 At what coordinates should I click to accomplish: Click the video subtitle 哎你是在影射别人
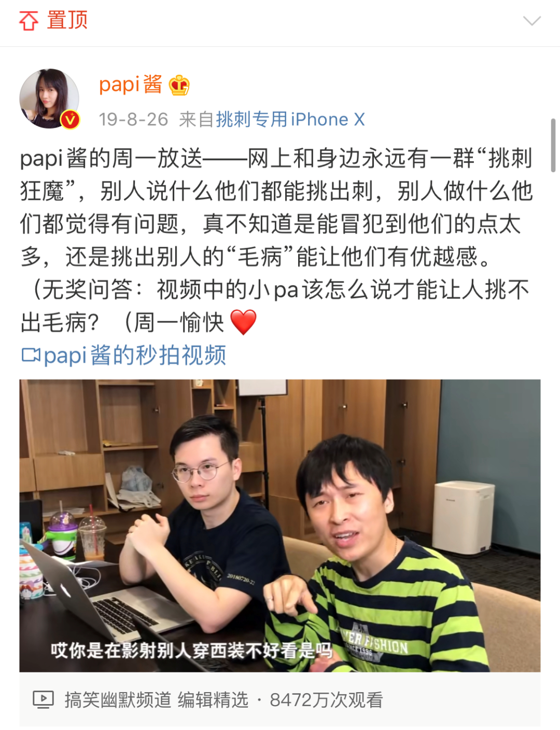point(191,650)
